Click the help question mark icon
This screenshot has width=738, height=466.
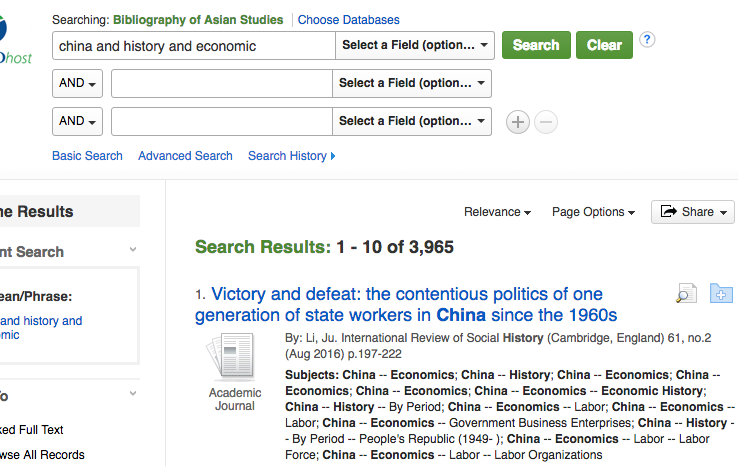coord(648,40)
